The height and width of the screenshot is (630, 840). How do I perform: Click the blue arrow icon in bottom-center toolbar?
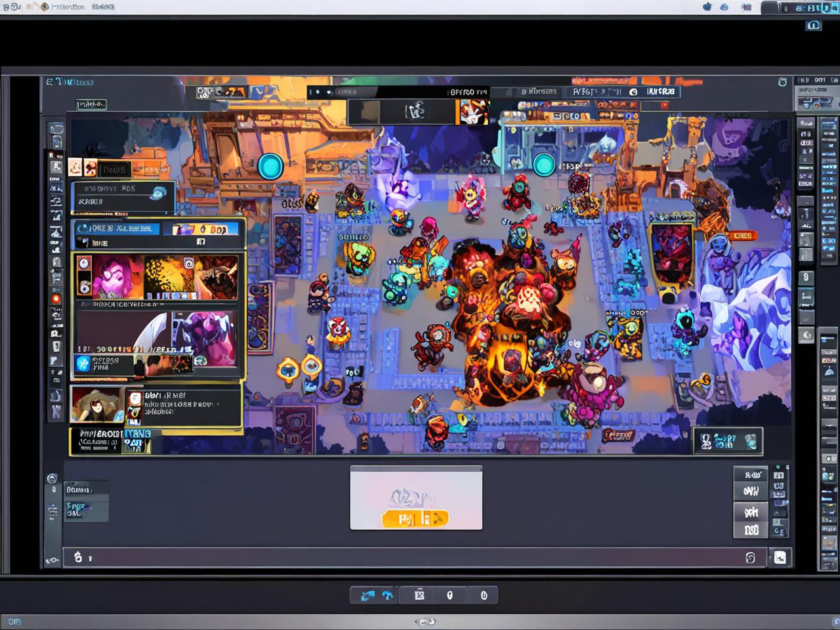[x=367, y=595]
